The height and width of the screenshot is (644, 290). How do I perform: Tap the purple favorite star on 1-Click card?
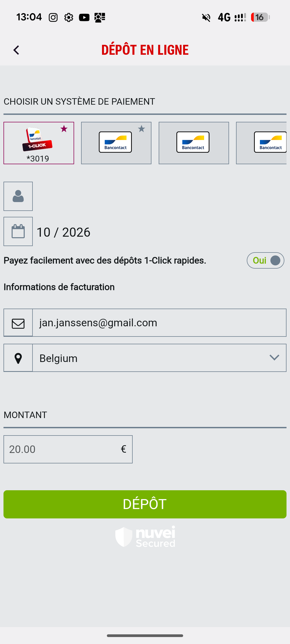point(64,129)
